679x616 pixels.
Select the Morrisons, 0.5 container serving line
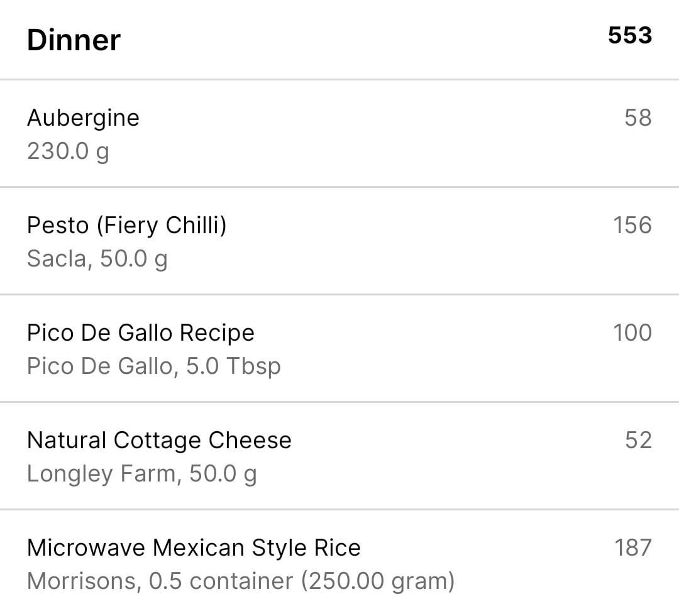pos(241,581)
